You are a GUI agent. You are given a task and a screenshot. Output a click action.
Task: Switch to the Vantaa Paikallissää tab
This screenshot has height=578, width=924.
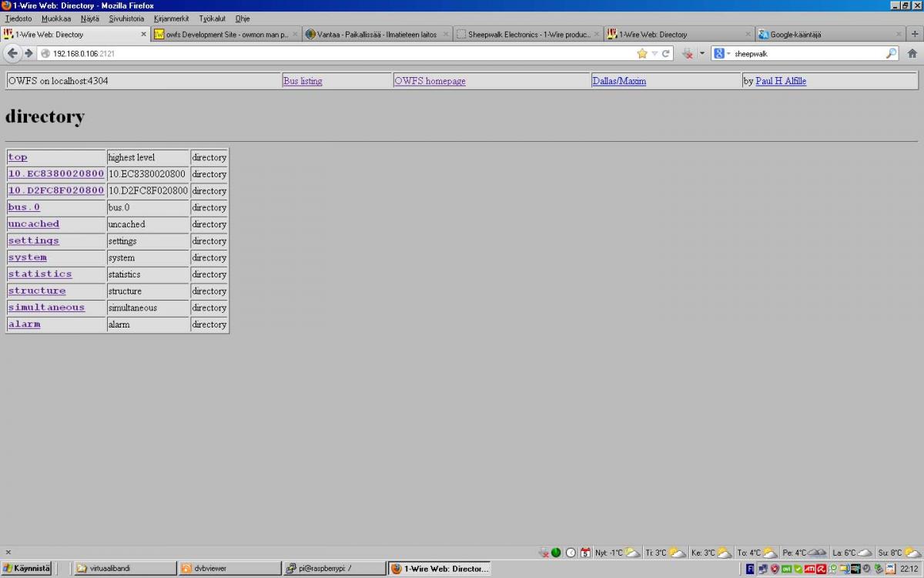pos(377,34)
